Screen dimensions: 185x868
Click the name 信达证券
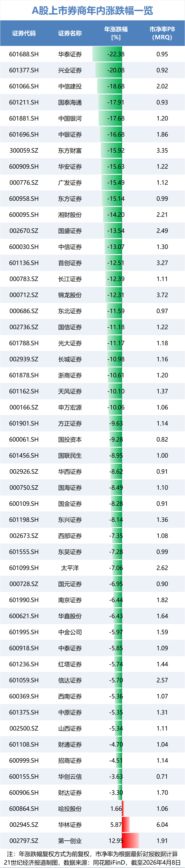70,680
